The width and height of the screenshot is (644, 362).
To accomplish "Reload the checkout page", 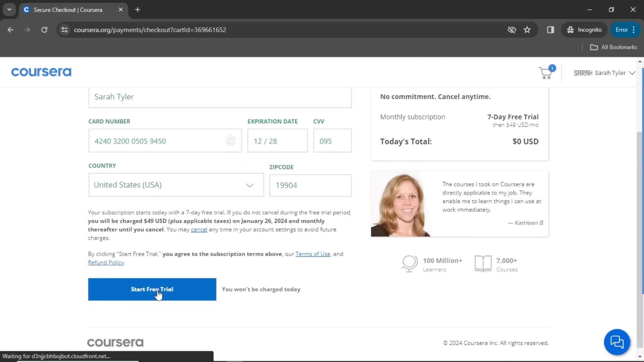I will (44, 30).
